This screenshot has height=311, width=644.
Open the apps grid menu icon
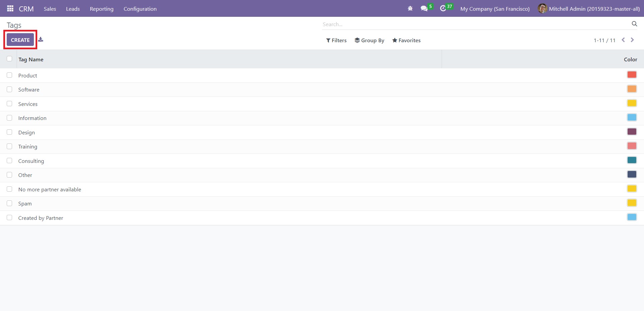pos(10,8)
